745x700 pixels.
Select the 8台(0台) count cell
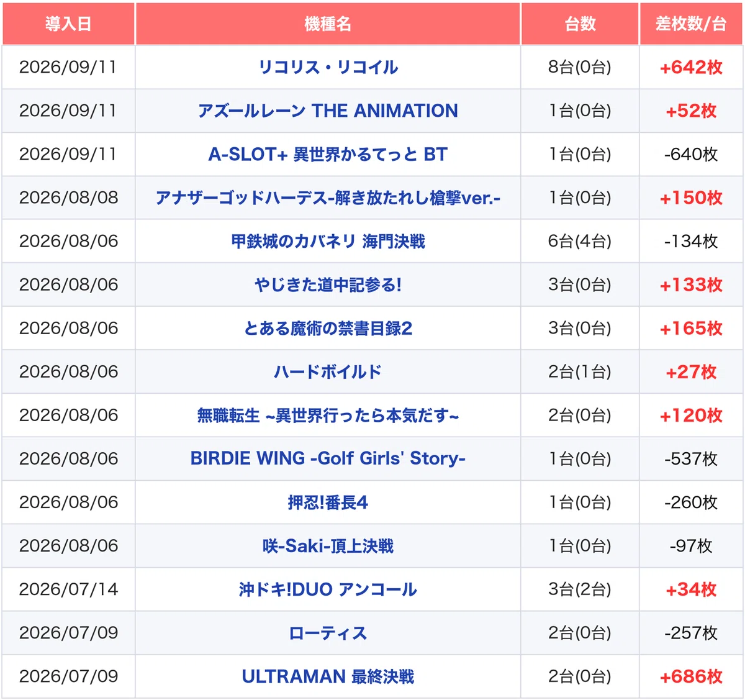(x=580, y=67)
